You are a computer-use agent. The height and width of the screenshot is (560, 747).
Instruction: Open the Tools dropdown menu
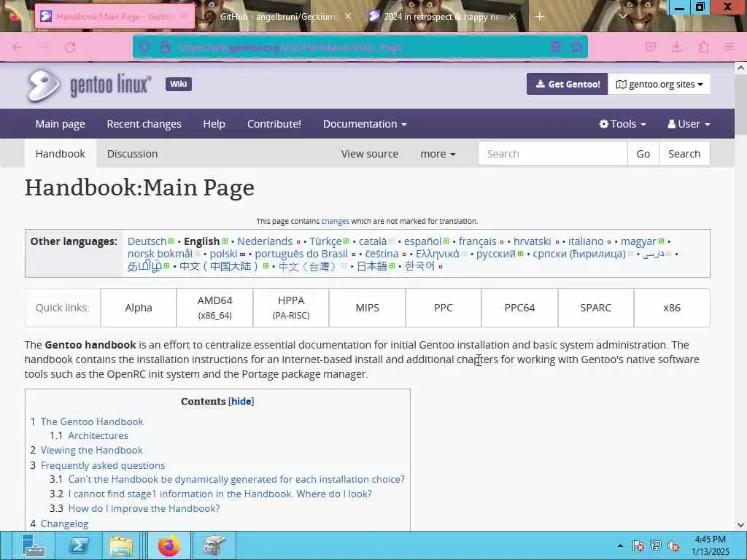(x=622, y=124)
